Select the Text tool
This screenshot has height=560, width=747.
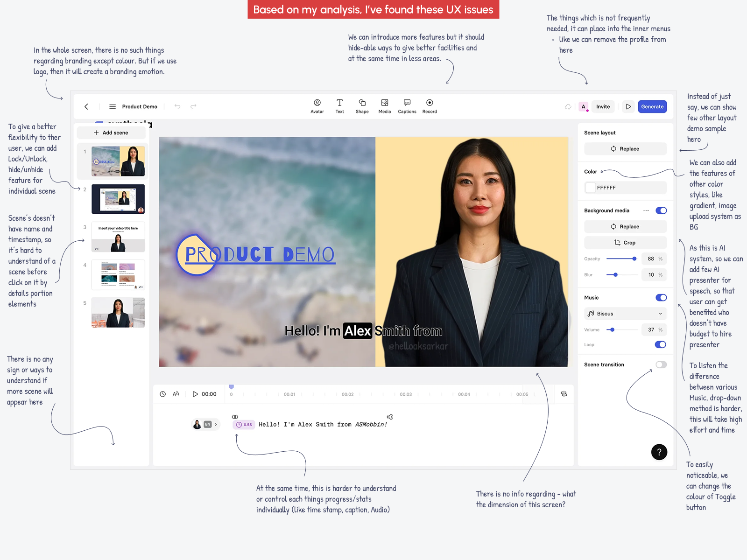point(339,106)
